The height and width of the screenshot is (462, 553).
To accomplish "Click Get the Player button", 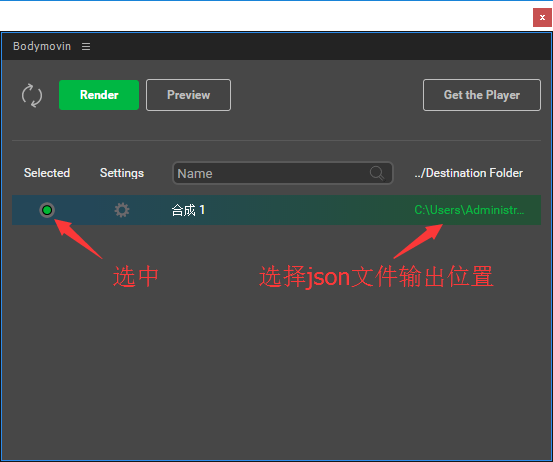I will (481, 95).
